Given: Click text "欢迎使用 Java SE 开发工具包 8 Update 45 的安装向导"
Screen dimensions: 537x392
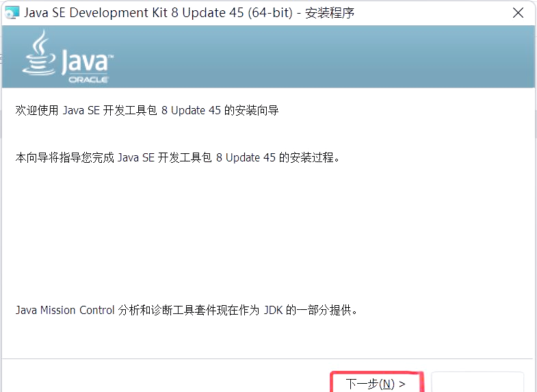Looking at the screenshot, I should pyautogui.click(x=147, y=111).
